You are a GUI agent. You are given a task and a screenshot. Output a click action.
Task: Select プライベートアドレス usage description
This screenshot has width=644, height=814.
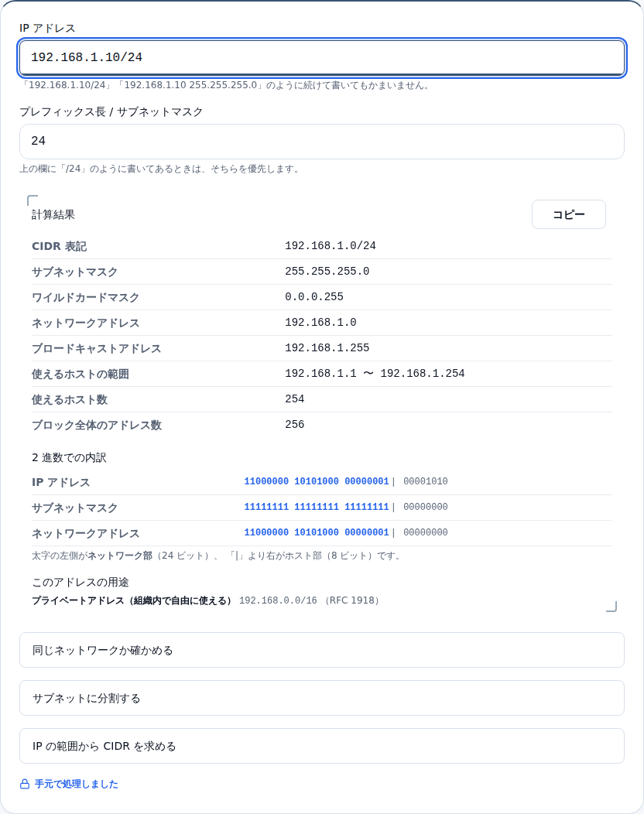[132, 600]
